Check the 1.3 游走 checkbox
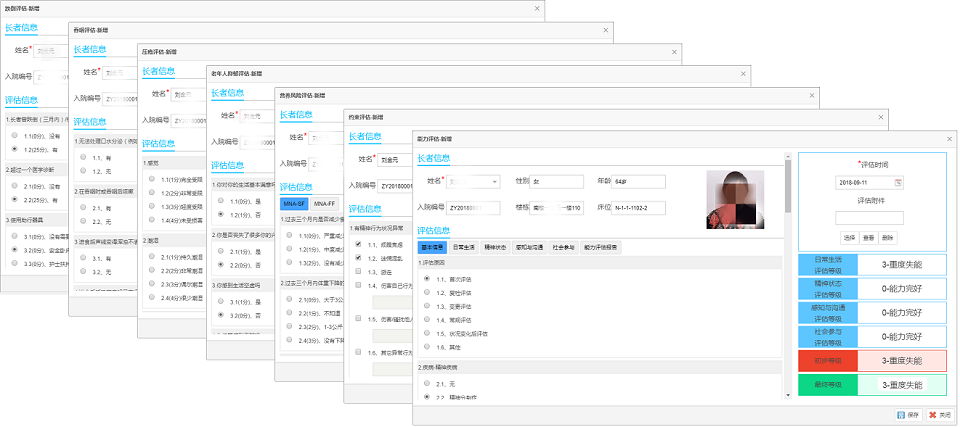This screenshot has width=960, height=427. (358, 270)
